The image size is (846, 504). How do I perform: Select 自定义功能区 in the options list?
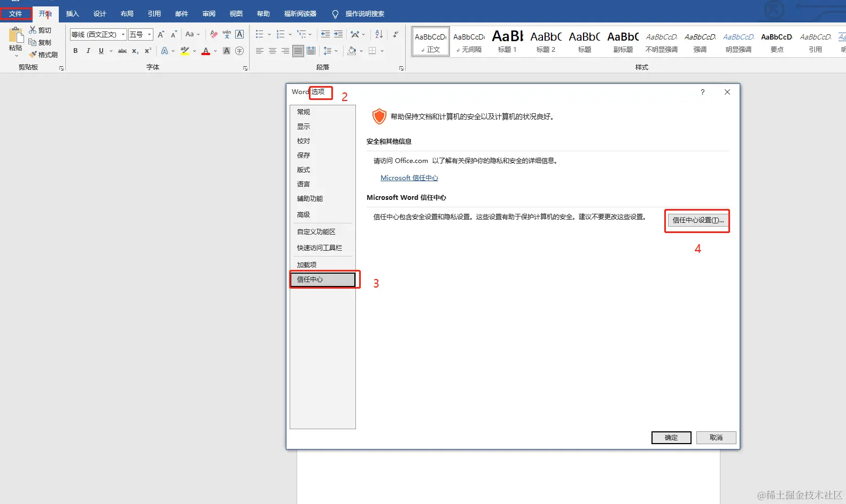(323, 232)
